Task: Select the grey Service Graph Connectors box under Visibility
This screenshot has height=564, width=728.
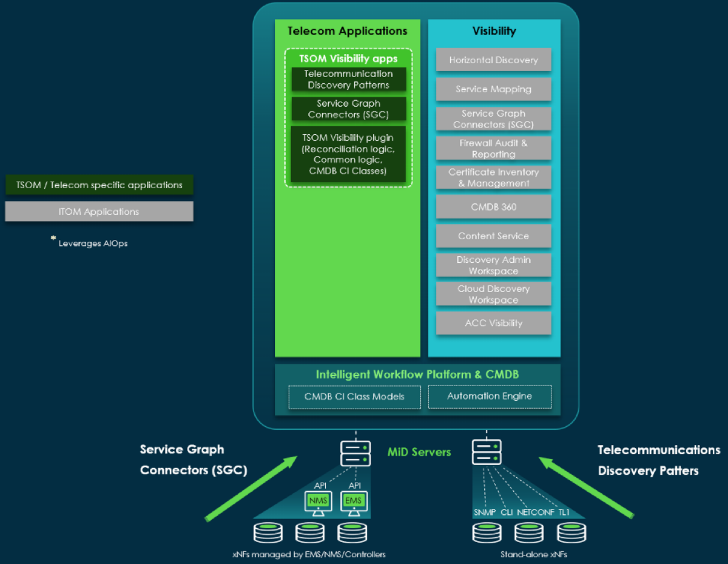Action: 494,119
